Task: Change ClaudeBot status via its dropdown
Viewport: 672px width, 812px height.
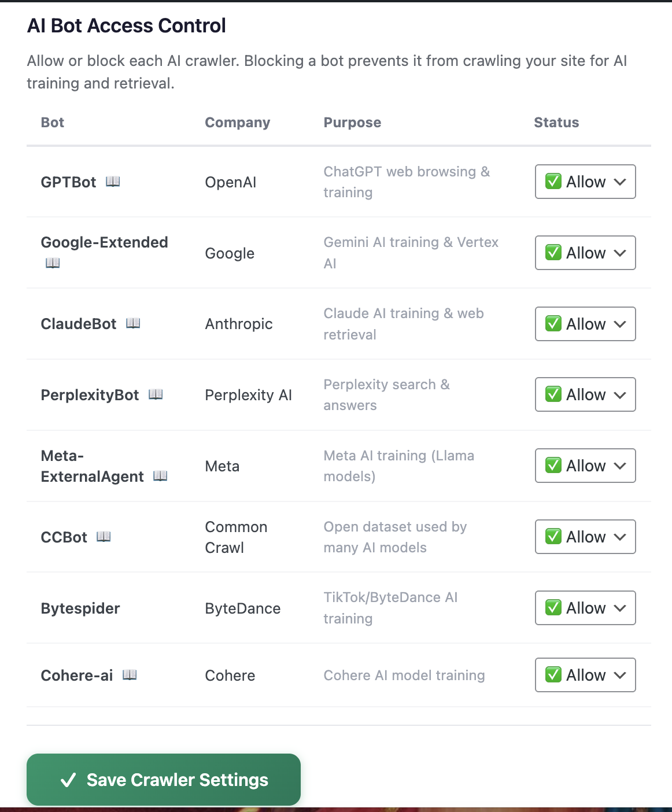Action: click(x=585, y=324)
